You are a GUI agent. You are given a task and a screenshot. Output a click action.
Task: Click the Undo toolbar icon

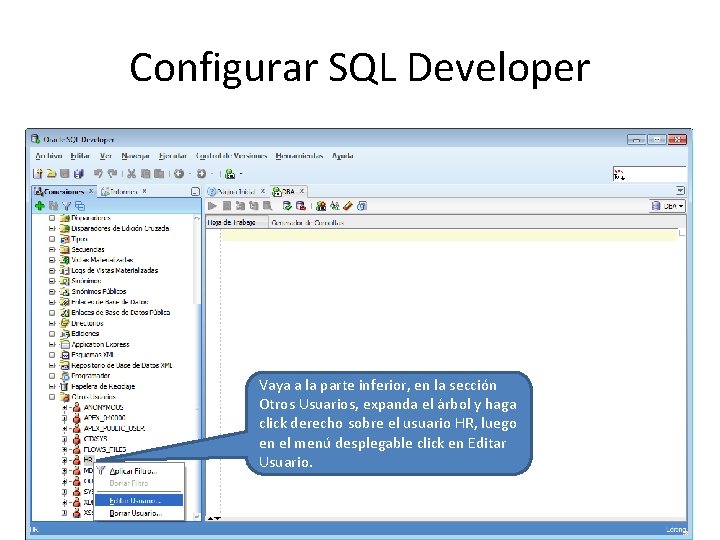click(98, 174)
